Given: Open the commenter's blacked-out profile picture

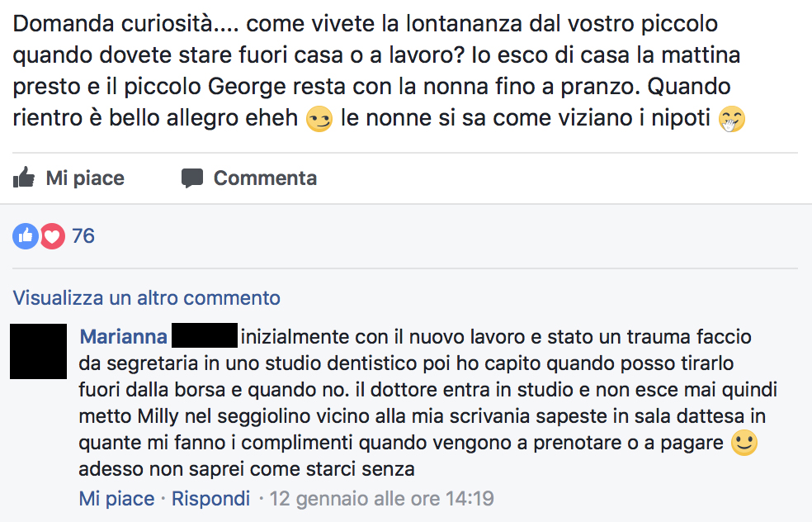Looking at the screenshot, I should [x=38, y=352].
